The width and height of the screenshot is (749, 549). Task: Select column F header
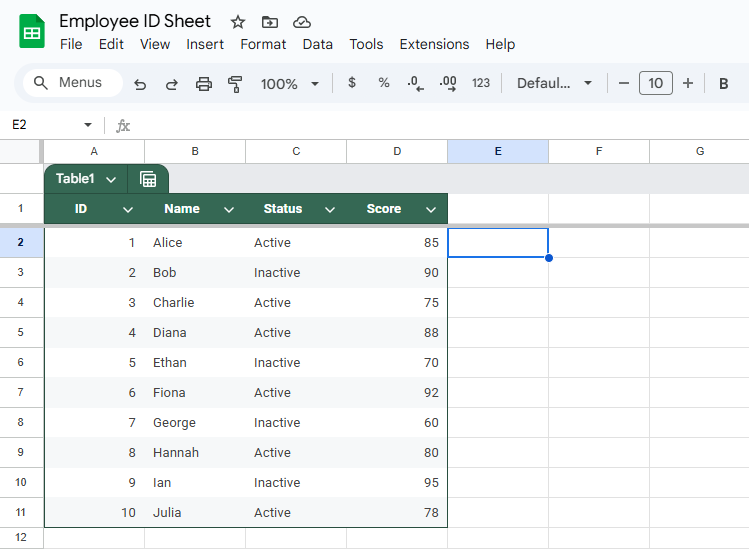click(x=599, y=151)
